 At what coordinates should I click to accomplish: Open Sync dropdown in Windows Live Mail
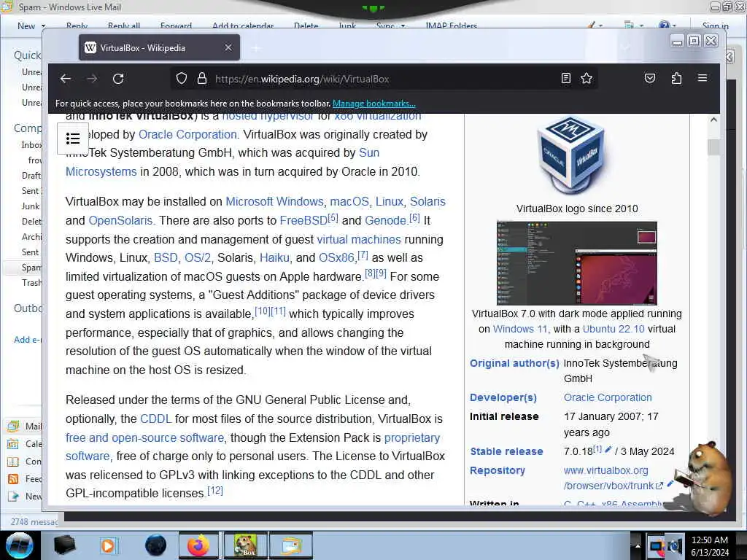[x=390, y=26]
